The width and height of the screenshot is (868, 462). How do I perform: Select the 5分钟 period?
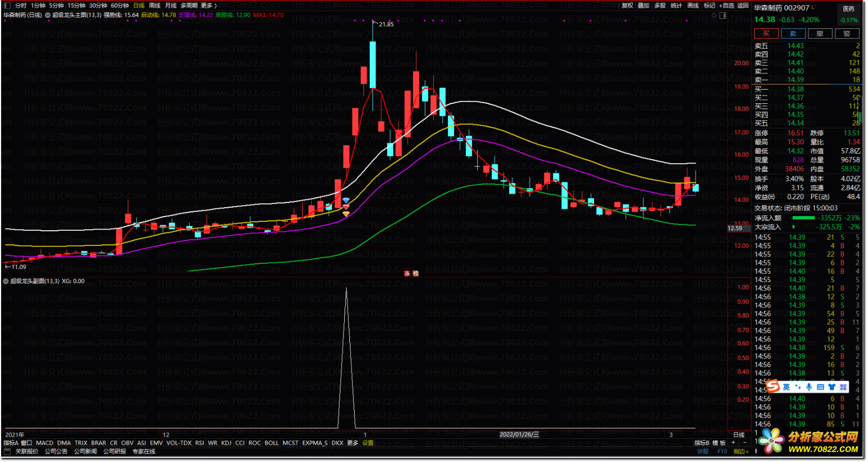[57, 6]
